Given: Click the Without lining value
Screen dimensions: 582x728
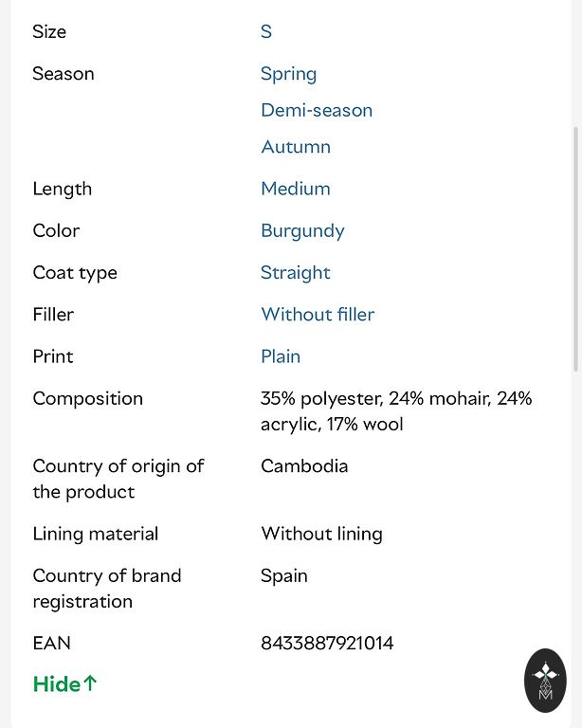Looking at the screenshot, I should pyautogui.click(x=321, y=534).
